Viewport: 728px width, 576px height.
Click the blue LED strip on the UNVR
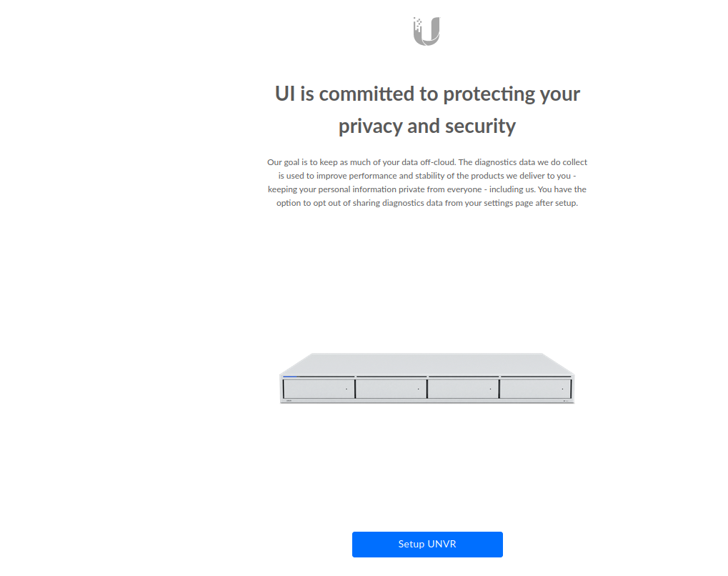(290, 376)
